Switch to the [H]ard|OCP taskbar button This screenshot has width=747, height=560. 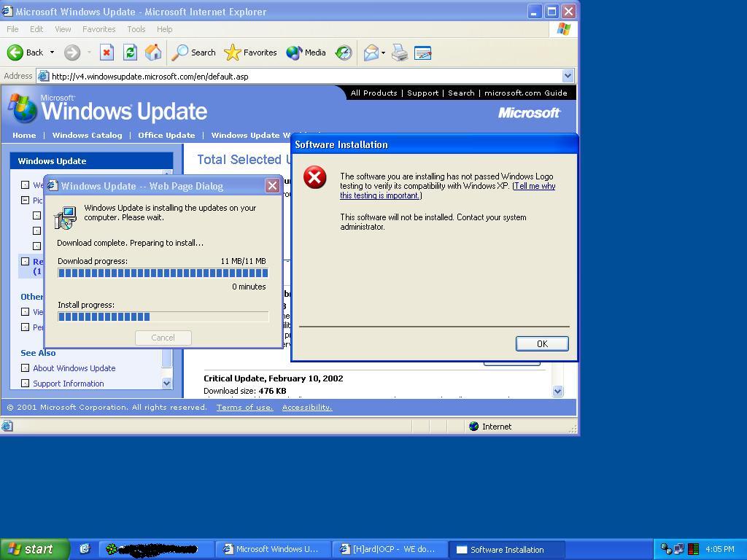pos(390,550)
